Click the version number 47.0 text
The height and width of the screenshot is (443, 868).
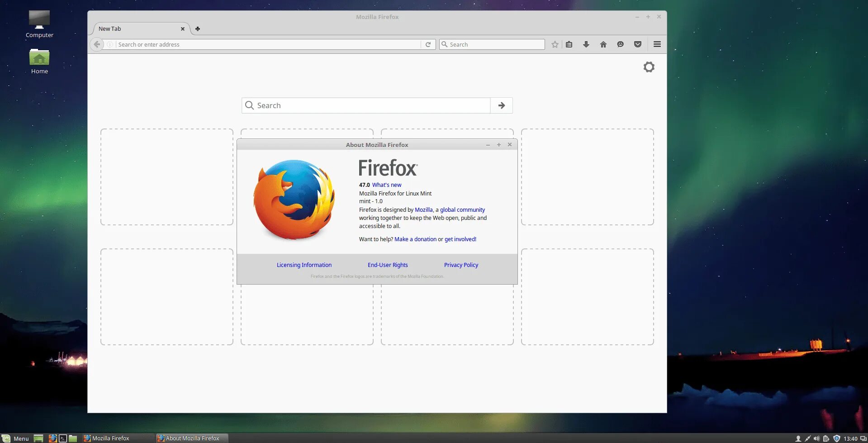click(x=364, y=185)
